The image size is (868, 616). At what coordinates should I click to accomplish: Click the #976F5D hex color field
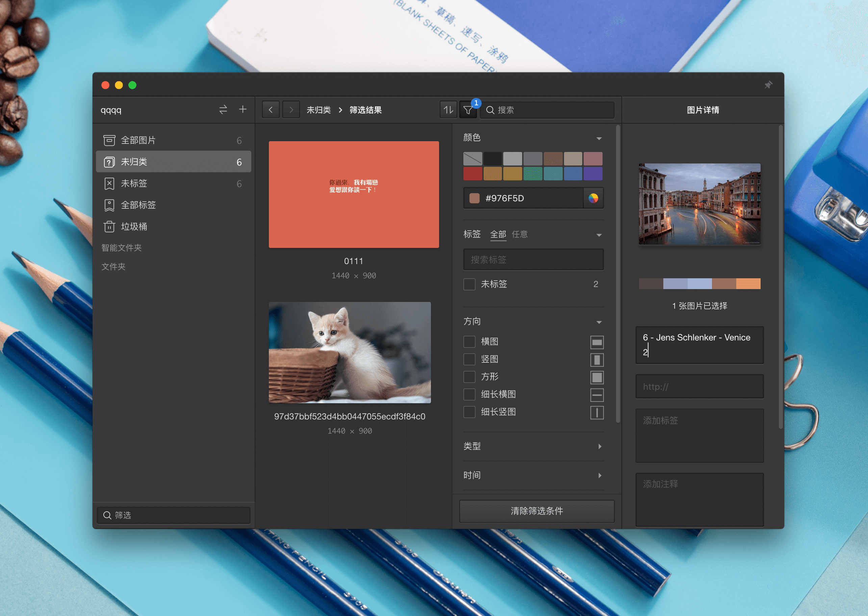[523, 198]
